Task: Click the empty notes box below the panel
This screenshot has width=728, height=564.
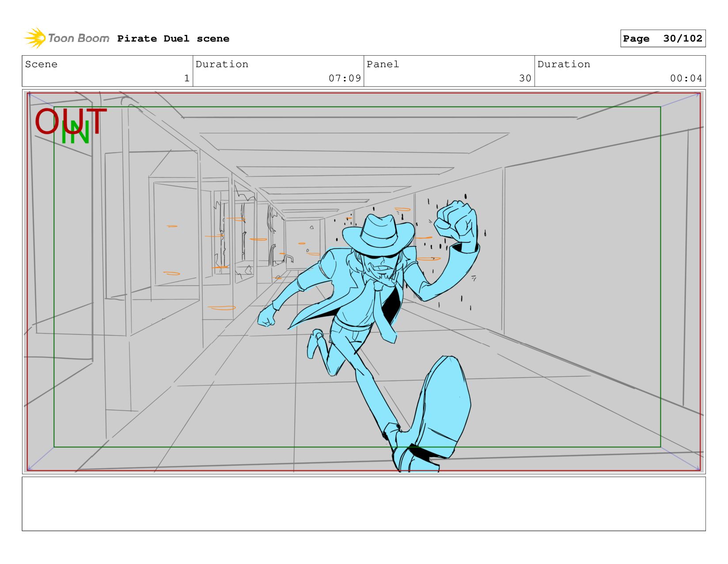Action: (364, 503)
